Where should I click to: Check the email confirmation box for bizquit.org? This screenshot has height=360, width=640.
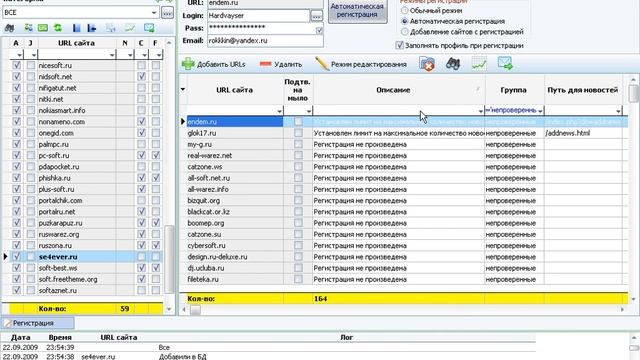[x=298, y=200]
